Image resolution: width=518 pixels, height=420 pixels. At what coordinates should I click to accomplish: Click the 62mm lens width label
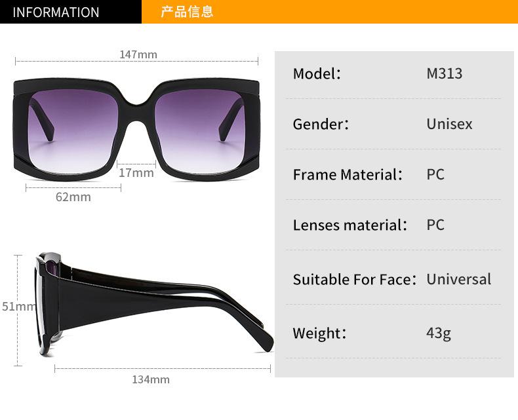tap(73, 197)
